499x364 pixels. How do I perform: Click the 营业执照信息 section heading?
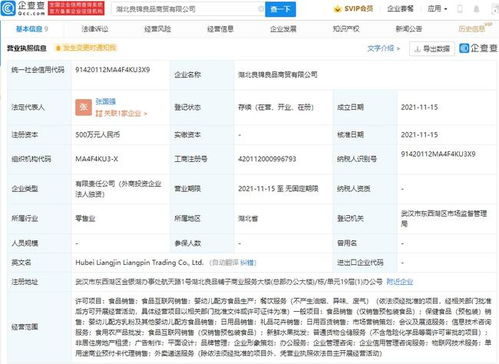click(x=27, y=48)
